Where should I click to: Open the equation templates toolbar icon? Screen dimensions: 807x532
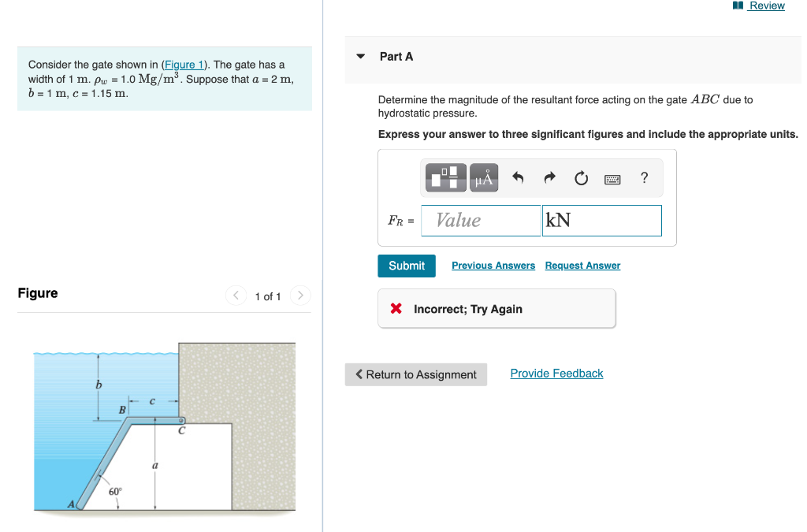[444, 177]
